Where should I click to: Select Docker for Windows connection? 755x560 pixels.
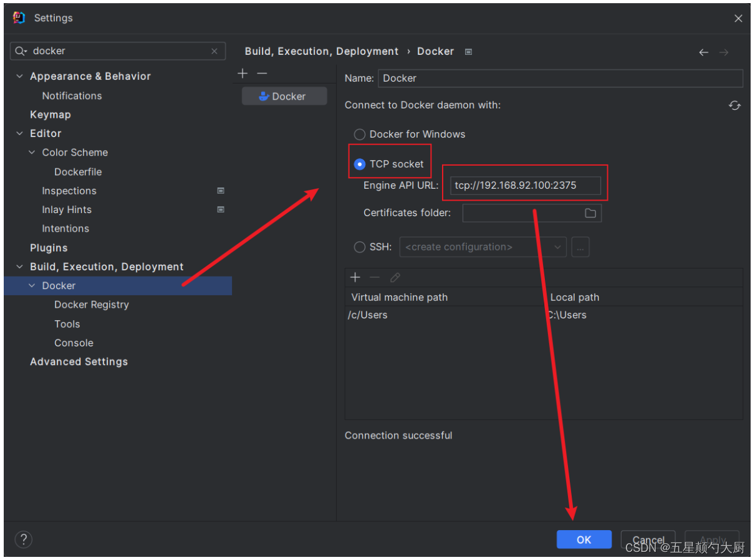tap(360, 134)
